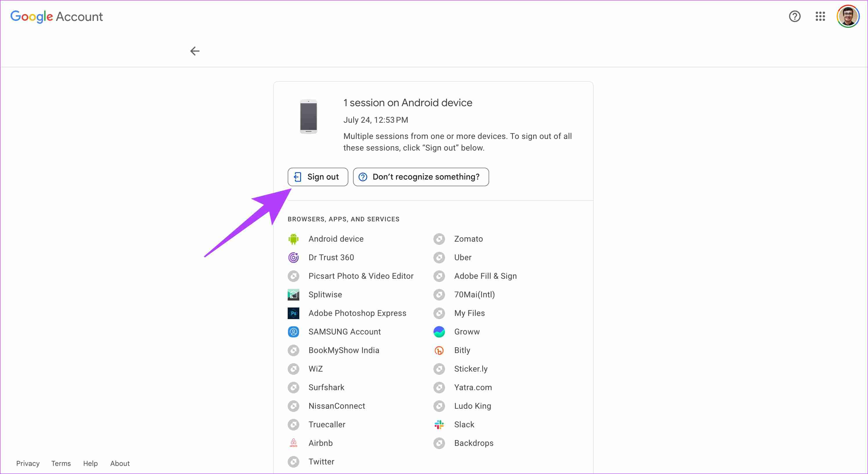
Task: Click the About link at bottom
Action: pyautogui.click(x=120, y=464)
